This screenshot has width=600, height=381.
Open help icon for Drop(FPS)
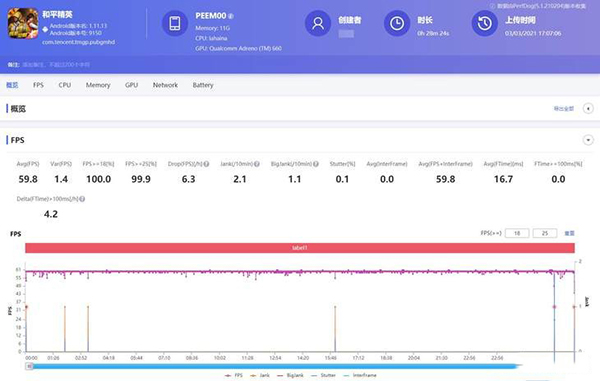[x=206, y=164]
